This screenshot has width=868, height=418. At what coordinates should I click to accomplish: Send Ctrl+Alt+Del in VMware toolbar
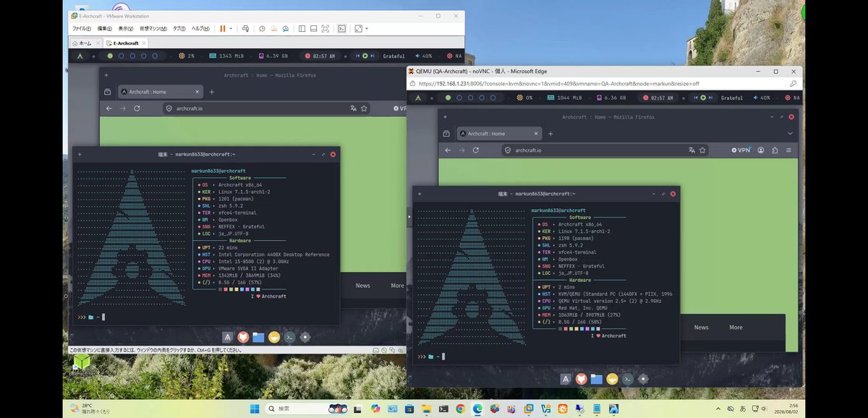pyautogui.click(x=246, y=28)
